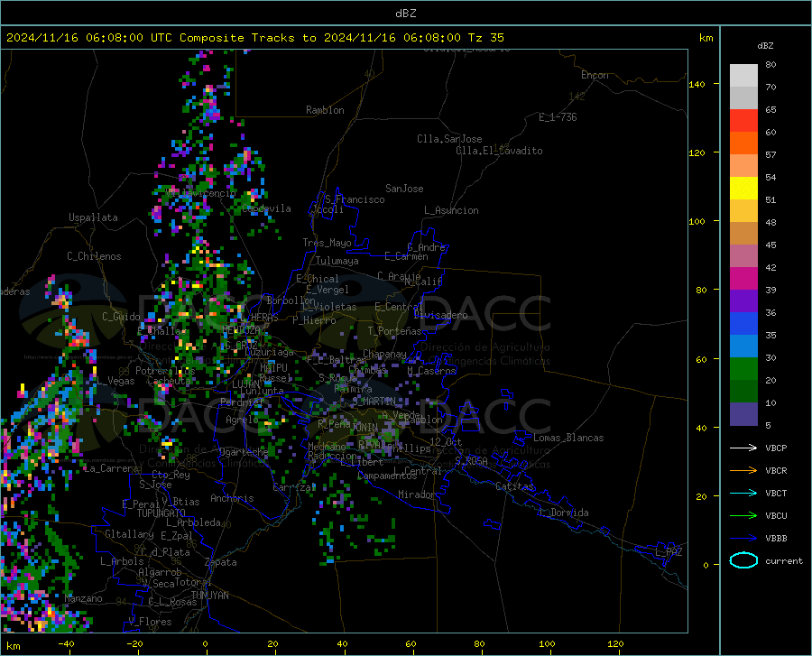This screenshot has width=812, height=656.
Task: Click the white VBCP arrow icon
Action: pos(743,448)
